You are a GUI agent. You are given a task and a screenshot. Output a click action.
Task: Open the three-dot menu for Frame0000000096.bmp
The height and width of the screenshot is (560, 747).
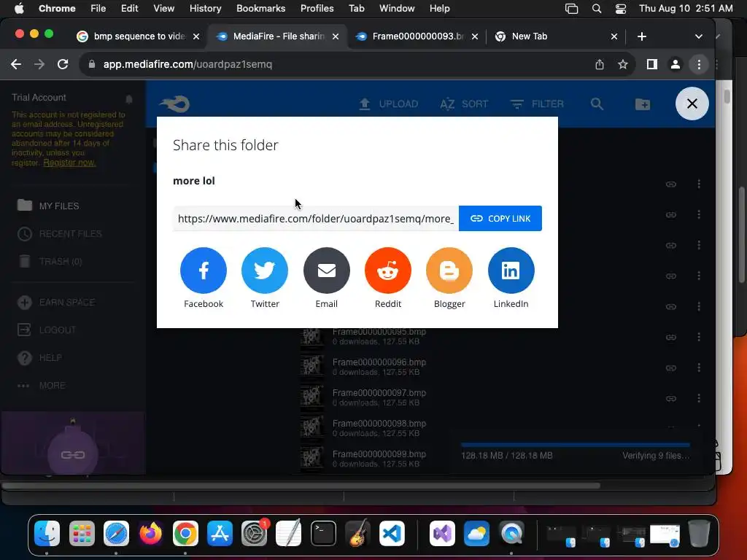coord(698,367)
